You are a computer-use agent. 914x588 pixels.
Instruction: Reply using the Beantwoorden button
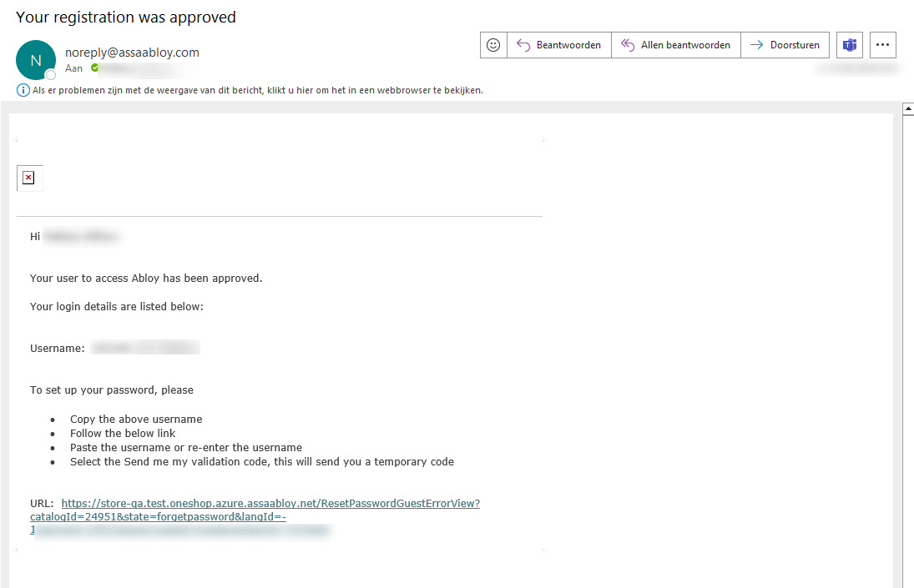pos(559,45)
